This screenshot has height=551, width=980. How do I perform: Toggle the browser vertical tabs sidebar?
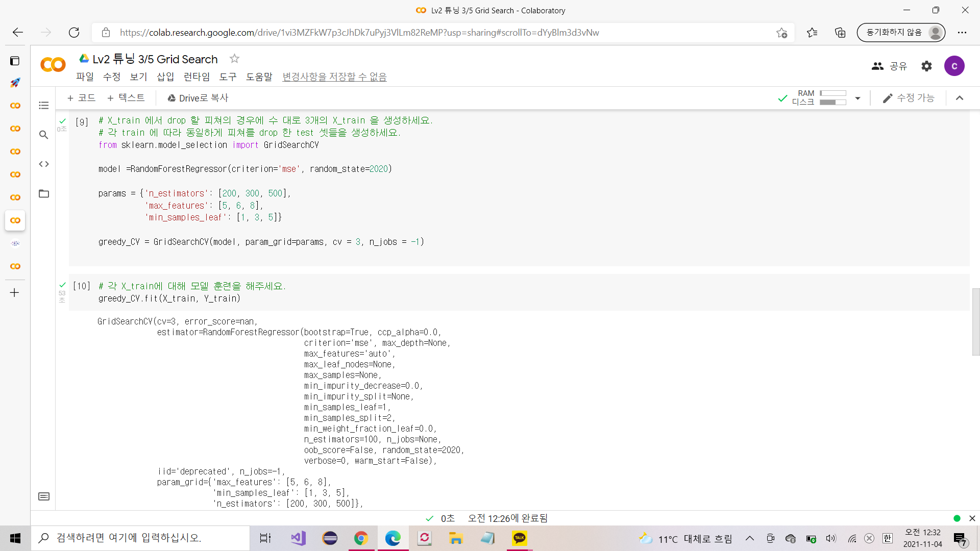click(x=15, y=61)
